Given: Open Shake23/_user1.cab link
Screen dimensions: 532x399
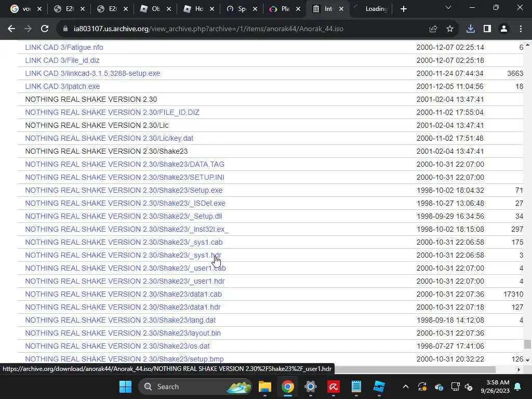Looking at the screenshot, I should (126, 268).
